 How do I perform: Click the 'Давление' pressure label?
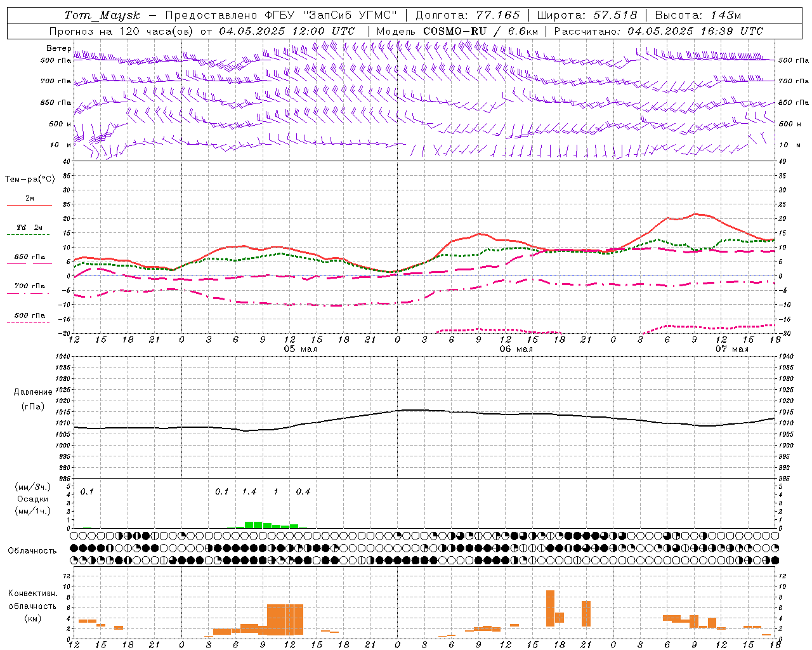point(33,392)
